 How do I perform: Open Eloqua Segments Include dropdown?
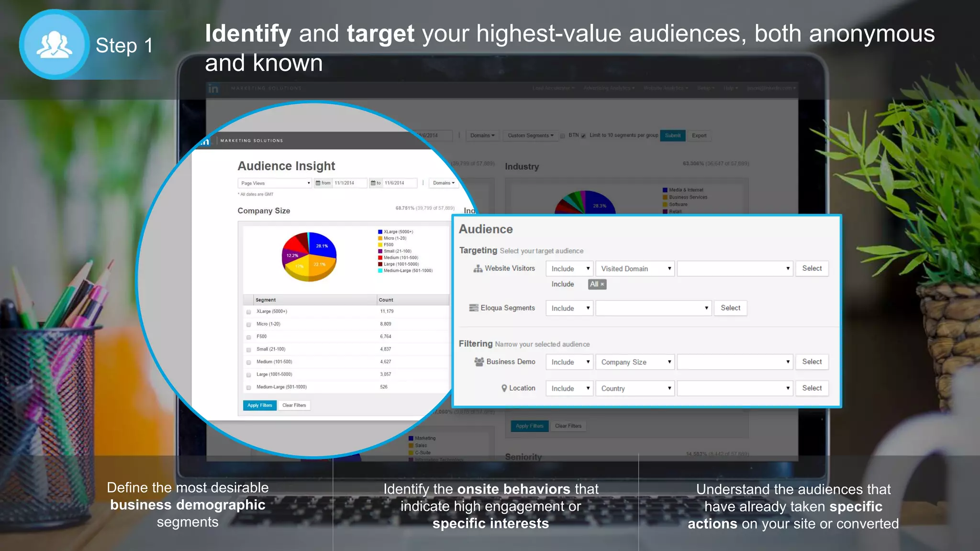pos(569,309)
